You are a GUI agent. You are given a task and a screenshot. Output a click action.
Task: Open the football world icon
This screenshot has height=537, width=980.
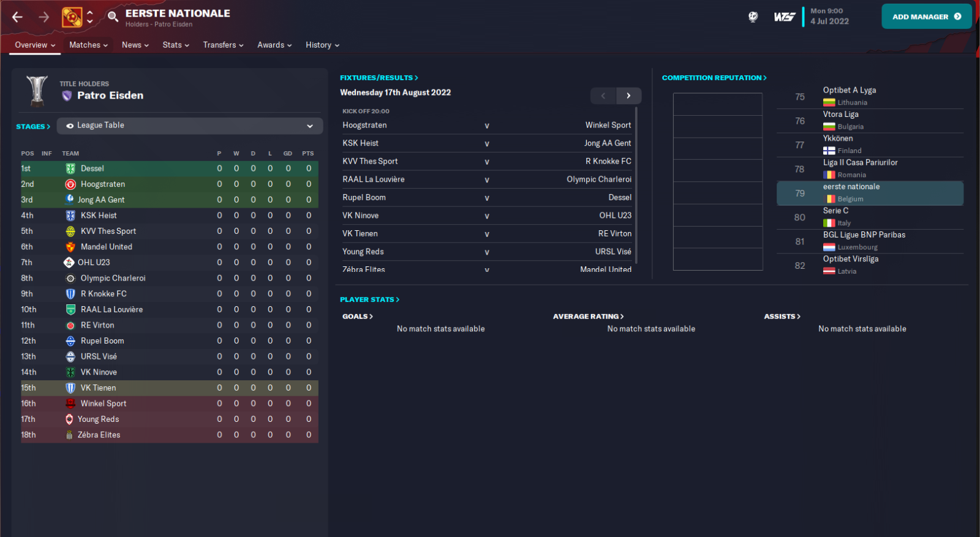point(753,17)
